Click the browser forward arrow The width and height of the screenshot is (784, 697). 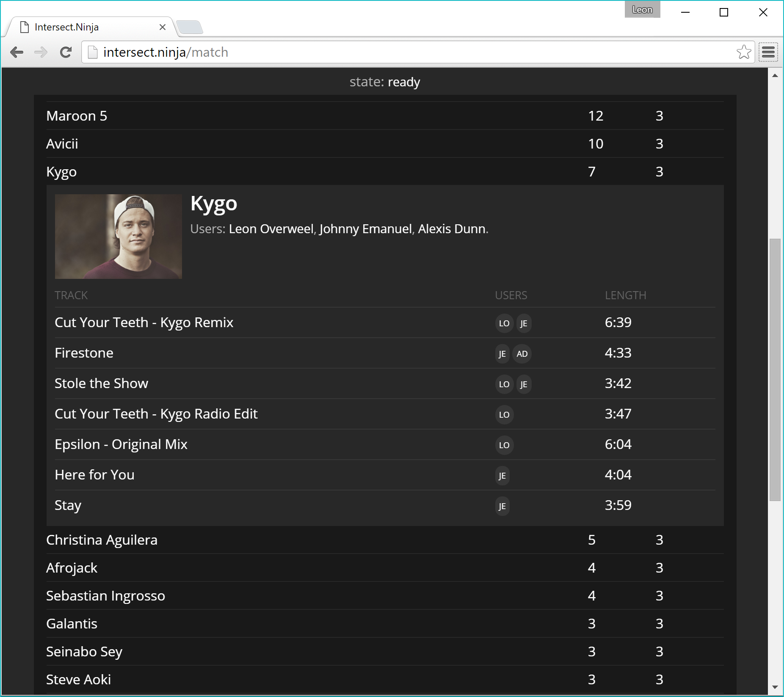41,52
